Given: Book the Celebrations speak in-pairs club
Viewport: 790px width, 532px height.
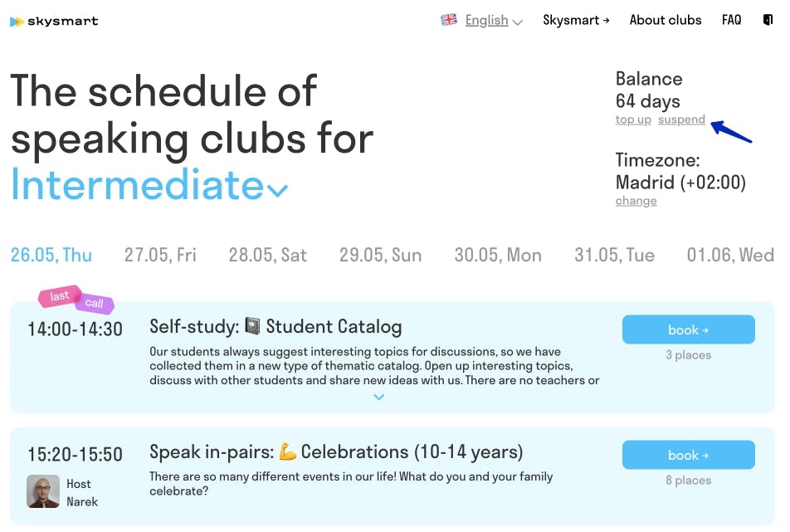Looking at the screenshot, I should (688, 455).
